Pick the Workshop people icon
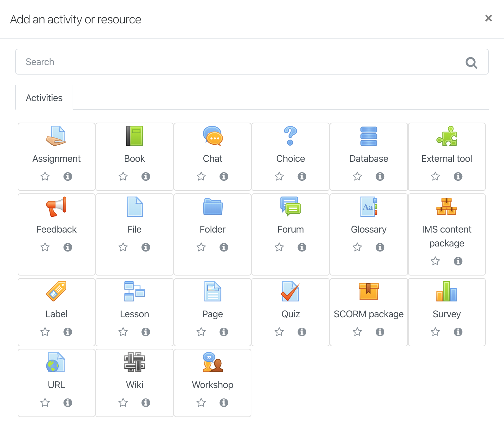The height and width of the screenshot is (443, 504). [x=213, y=362]
